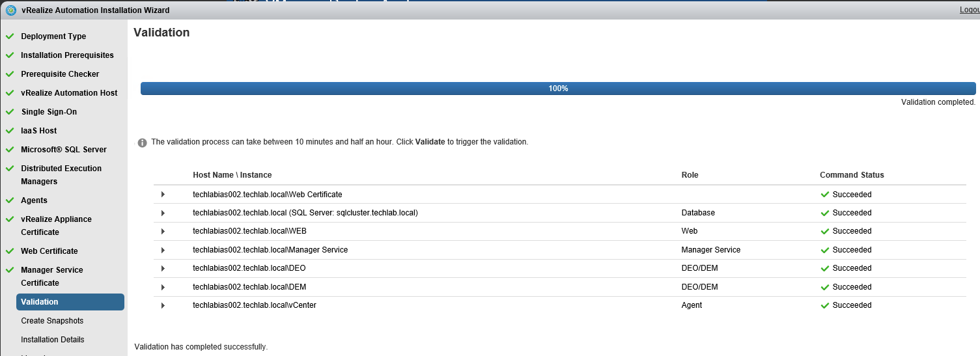This screenshot has width=980, height=356.
Task: Click Succeeded check icon in DEO row
Action: click(825, 268)
